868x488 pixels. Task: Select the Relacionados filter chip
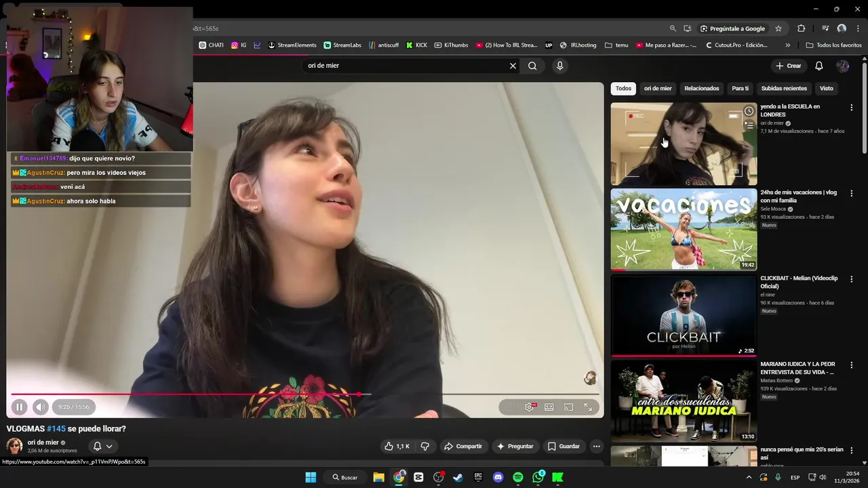[702, 89]
